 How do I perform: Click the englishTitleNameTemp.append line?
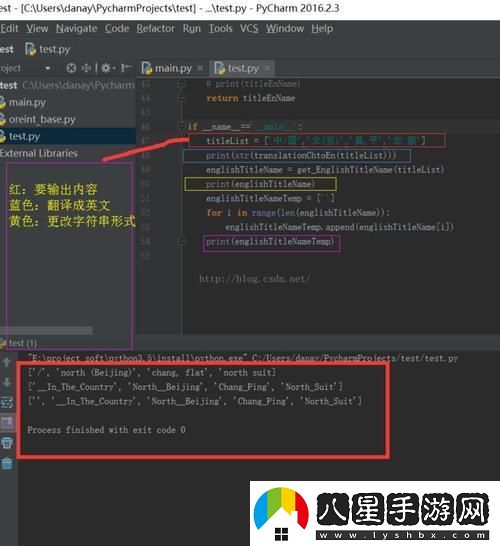(x=339, y=227)
